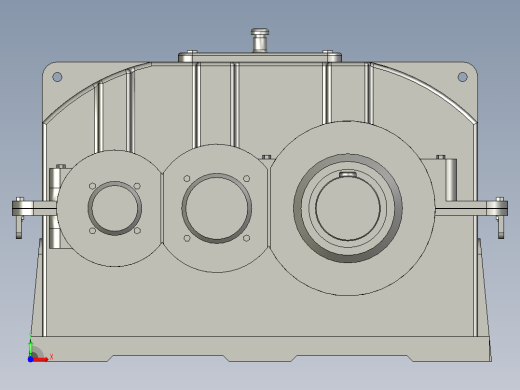Pick the keyway slot above the output shaft bore
Viewport: 520px width, 390px height.
[348, 174]
